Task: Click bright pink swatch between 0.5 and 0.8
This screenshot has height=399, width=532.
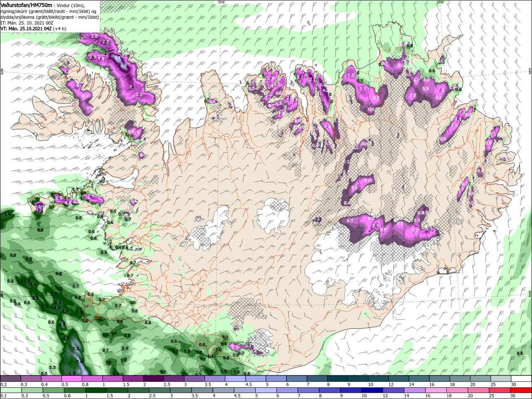Action: (71, 379)
